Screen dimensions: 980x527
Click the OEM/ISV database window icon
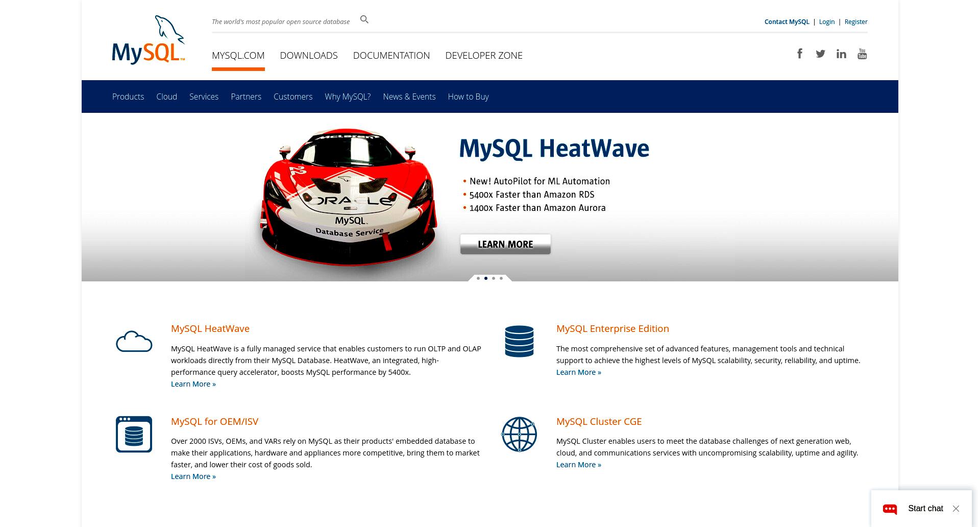(x=134, y=434)
